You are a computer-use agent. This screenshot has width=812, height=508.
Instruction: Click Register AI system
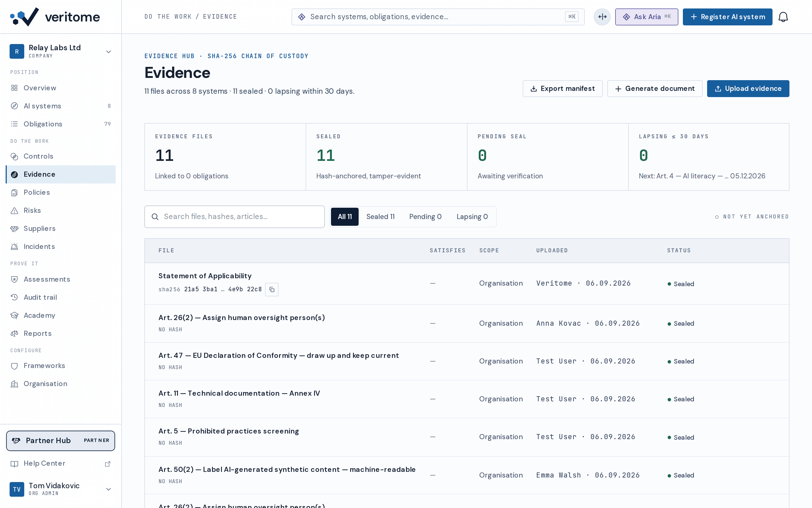click(727, 17)
